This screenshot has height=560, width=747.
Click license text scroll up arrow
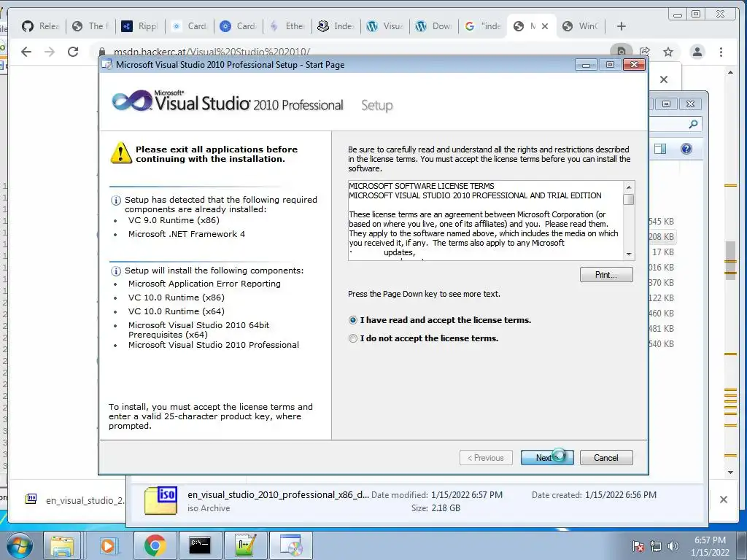[x=629, y=187]
